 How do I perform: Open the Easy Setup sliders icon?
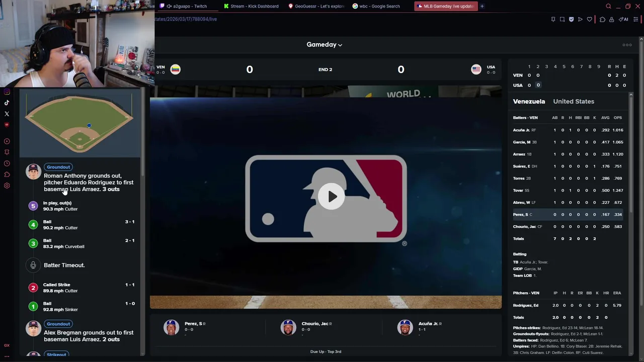635,19
